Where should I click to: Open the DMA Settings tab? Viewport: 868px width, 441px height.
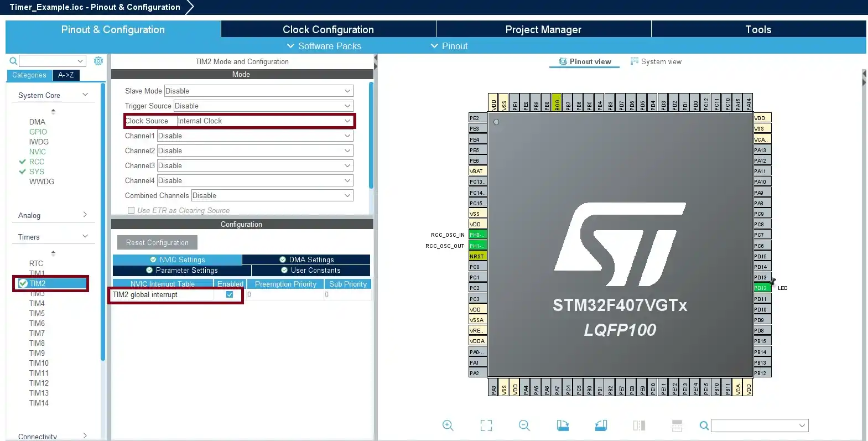[306, 260]
